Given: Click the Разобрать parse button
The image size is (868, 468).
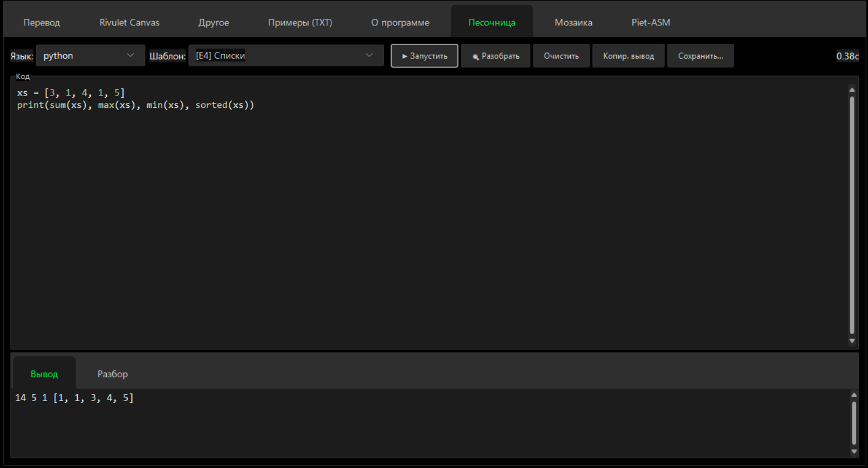Looking at the screenshot, I should tap(496, 56).
